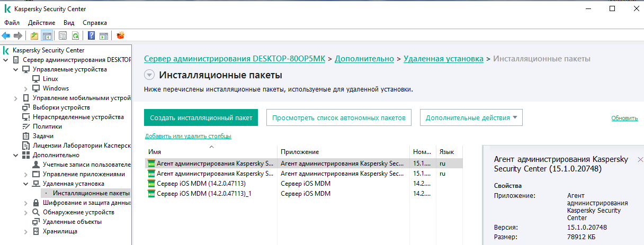Open the Вид menu
The width and height of the screenshot is (644, 245).
(69, 23)
